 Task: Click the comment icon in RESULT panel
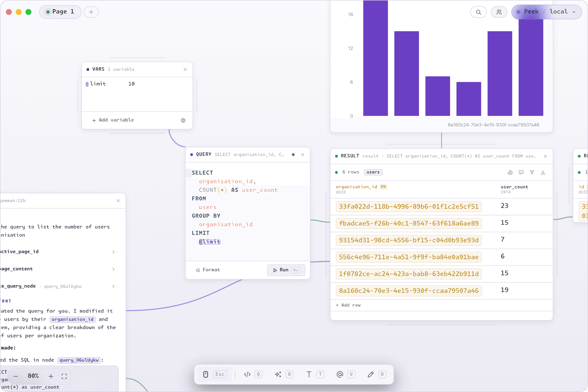[521, 172]
